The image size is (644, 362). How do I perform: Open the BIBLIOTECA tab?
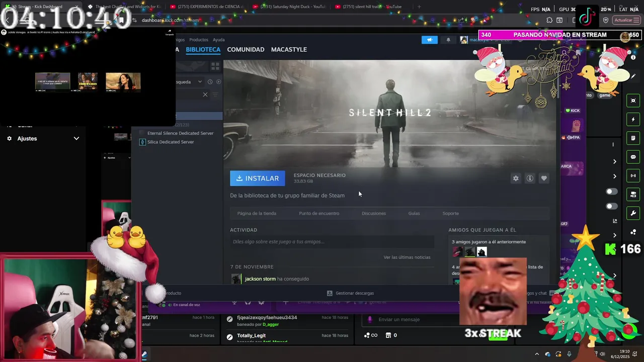tap(203, 49)
